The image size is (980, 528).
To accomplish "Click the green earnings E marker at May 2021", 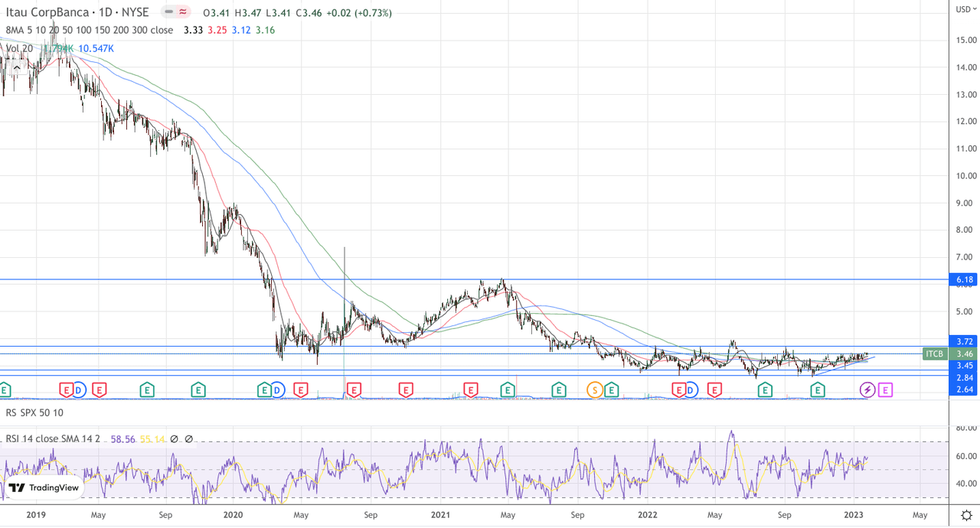I will (507, 390).
